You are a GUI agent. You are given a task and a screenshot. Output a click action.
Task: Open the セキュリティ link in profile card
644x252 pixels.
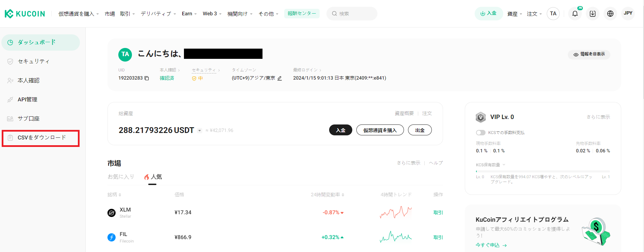206,70
